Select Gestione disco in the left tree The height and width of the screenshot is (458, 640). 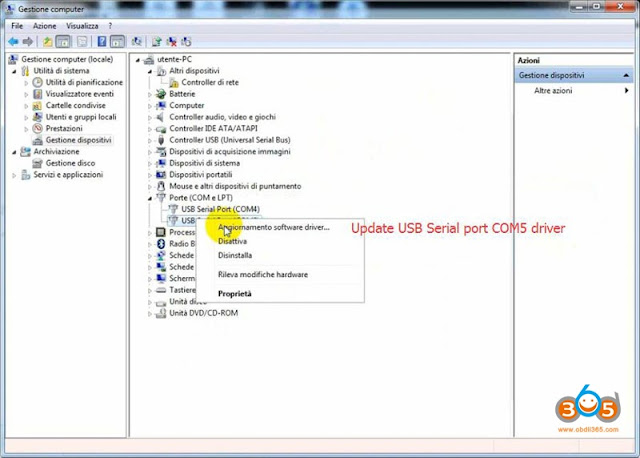coord(70,163)
